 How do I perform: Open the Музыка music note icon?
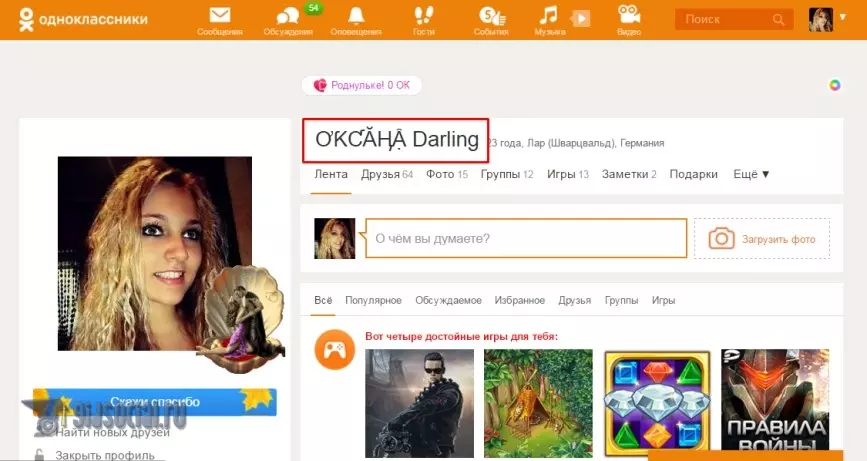(549, 17)
